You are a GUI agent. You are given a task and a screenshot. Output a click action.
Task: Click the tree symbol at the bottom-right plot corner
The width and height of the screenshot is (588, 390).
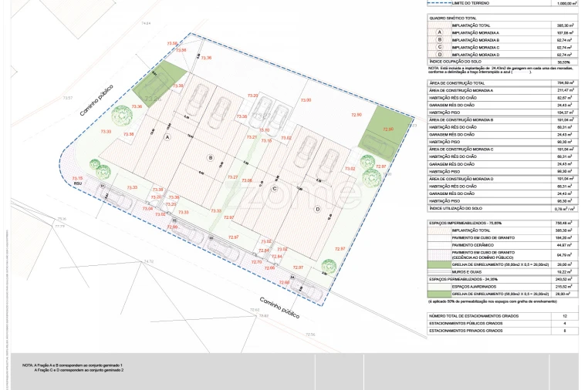point(329,267)
